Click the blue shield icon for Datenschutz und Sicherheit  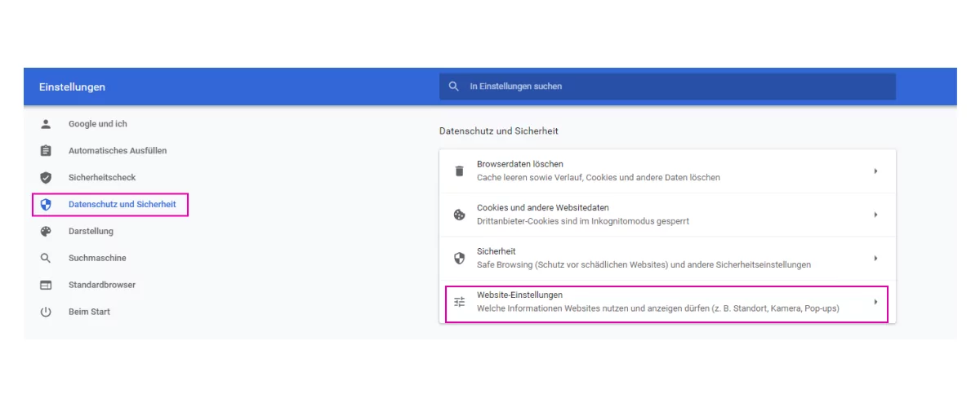(x=46, y=205)
